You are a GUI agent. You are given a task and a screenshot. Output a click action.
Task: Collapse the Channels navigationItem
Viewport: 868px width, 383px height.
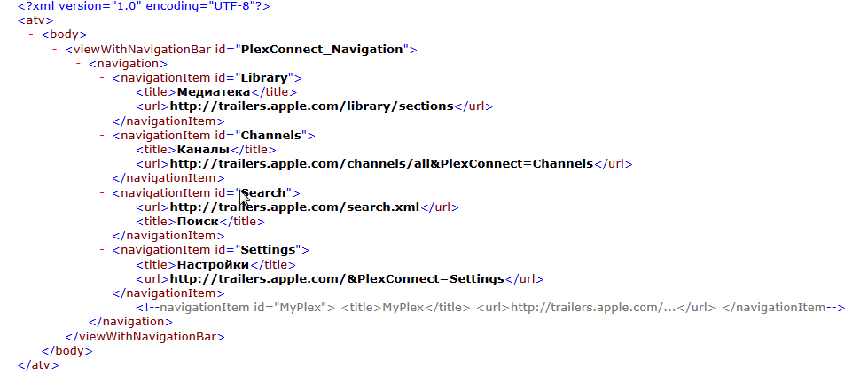click(x=103, y=136)
